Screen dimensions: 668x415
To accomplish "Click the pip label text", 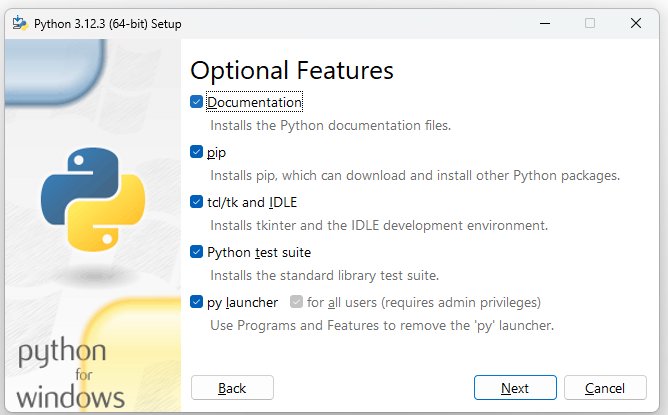I will [216, 152].
